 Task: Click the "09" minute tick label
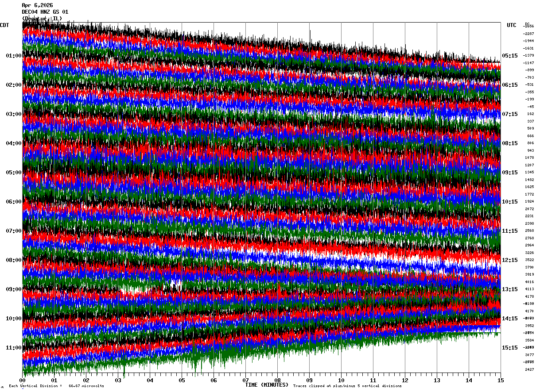coord(310,380)
